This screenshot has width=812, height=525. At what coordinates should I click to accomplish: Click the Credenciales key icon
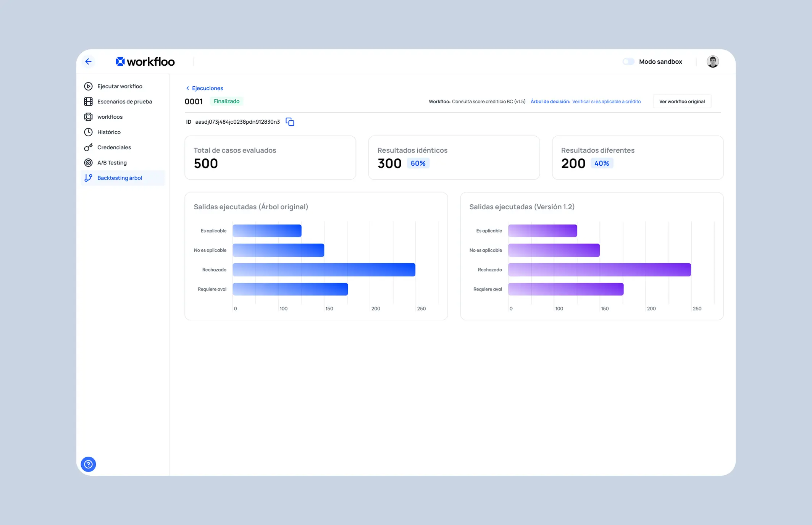coord(88,147)
